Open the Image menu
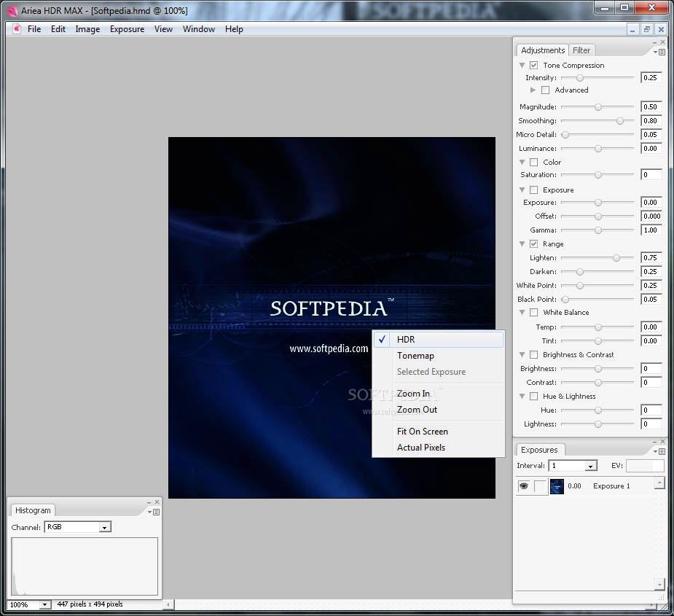The width and height of the screenshot is (674, 616). (87, 29)
